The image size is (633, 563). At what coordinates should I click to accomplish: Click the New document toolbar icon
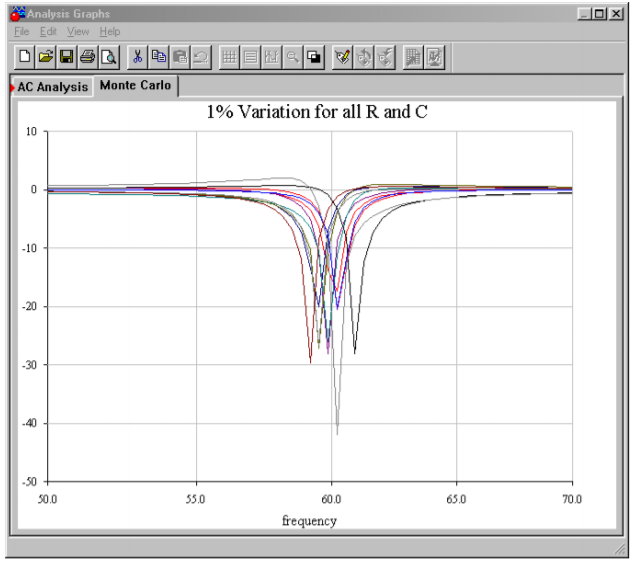[x=25, y=57]
